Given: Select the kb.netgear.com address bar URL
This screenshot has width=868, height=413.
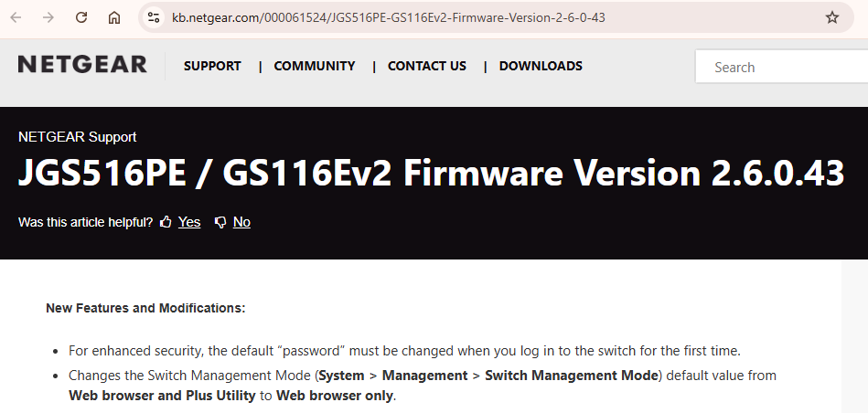Looking at the screenshot, I should [389, 17].
